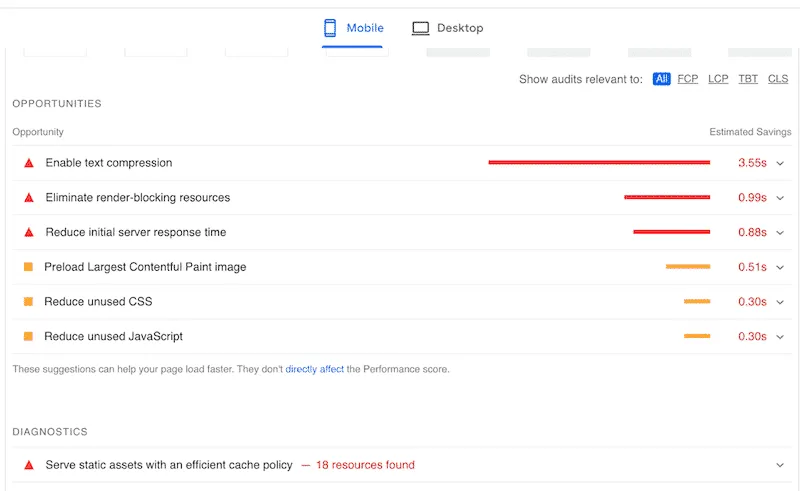Click orange square beside Preload Largest Contentful Paint
This screenshot has height=491, width=800.
click(29, 267)
